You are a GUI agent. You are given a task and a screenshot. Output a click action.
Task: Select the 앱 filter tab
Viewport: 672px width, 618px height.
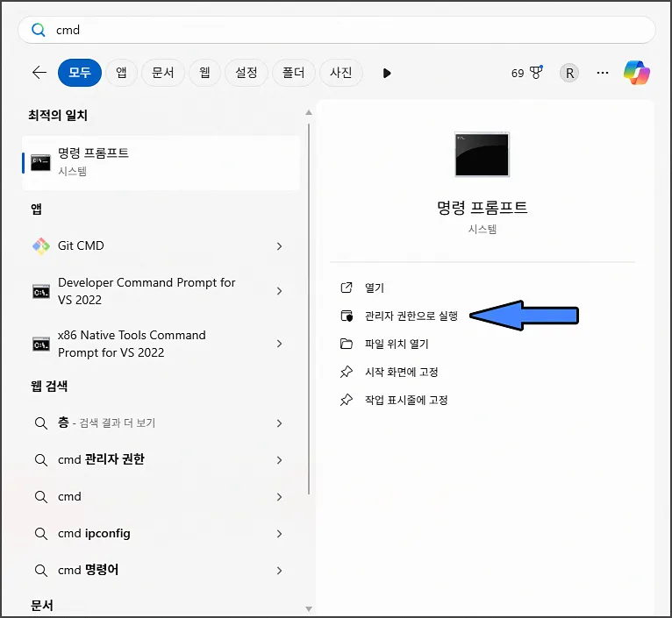tap(121, 73)
